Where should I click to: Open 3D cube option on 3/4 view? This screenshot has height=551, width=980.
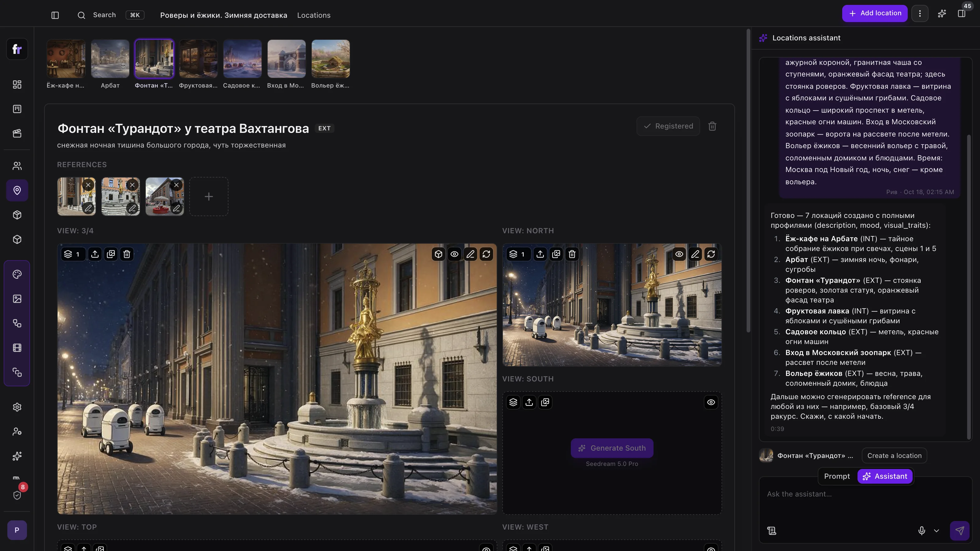tap(439, 254)
